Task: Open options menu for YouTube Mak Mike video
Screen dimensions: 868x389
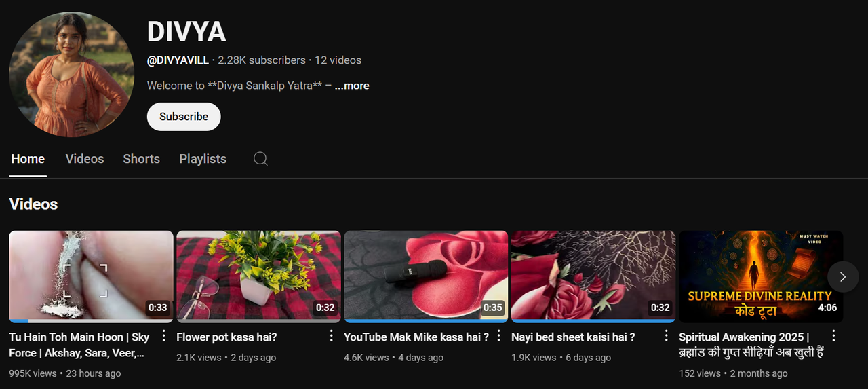Action: pos(498,336)
